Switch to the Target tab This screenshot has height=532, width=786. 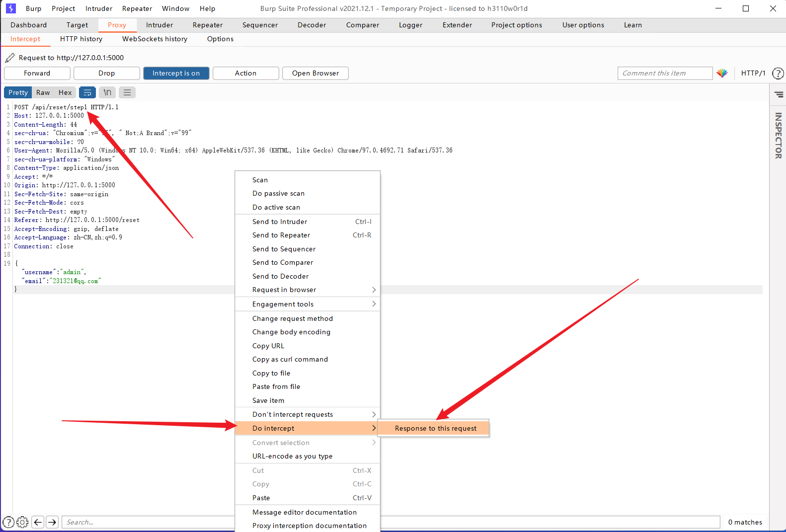[x=77, y=25]
